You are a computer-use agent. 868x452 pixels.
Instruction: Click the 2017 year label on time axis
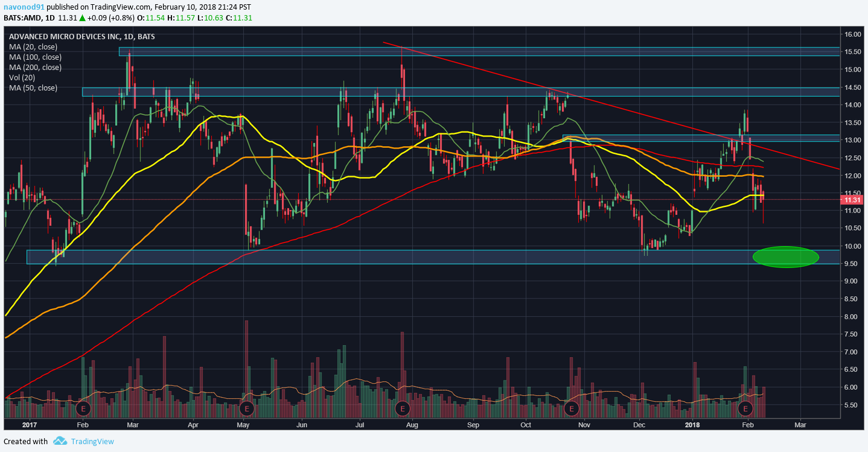tap(28, 425)
